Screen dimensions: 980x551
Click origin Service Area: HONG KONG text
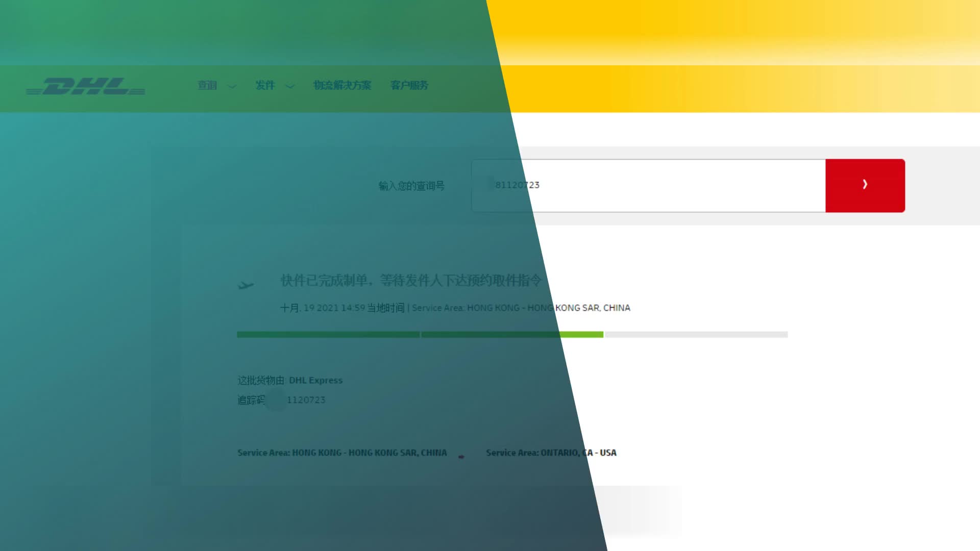point(342,453)
